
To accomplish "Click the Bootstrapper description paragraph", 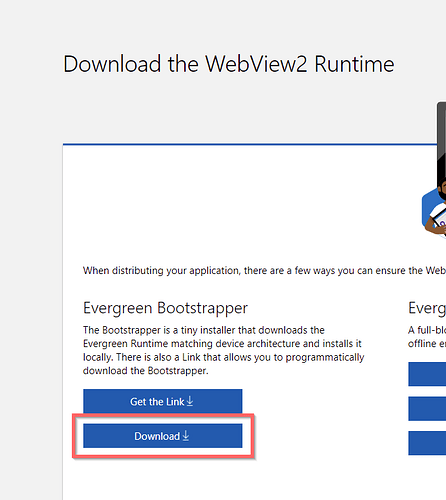I will (223, 350).
